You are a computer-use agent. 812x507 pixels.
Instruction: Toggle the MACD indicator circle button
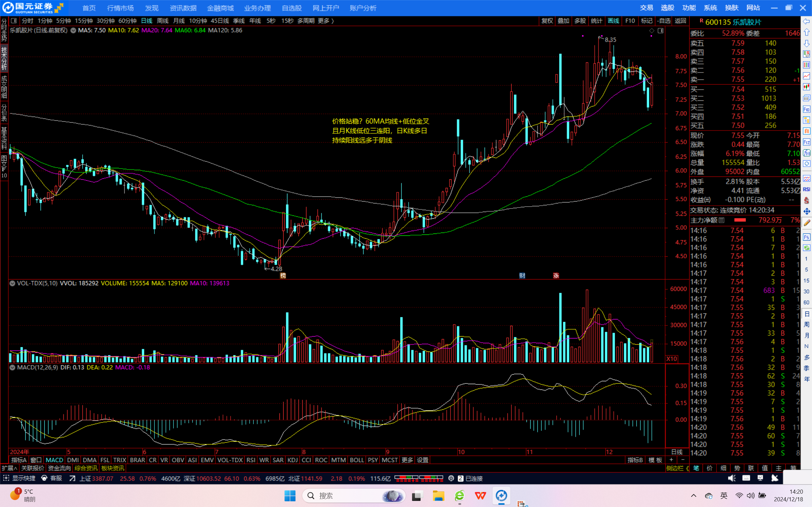coord(12,368)
